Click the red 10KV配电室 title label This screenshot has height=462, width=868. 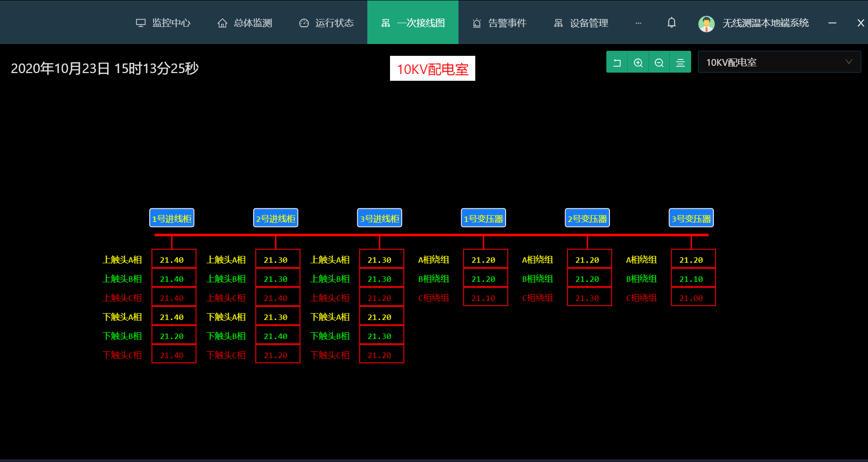(432, 69)
